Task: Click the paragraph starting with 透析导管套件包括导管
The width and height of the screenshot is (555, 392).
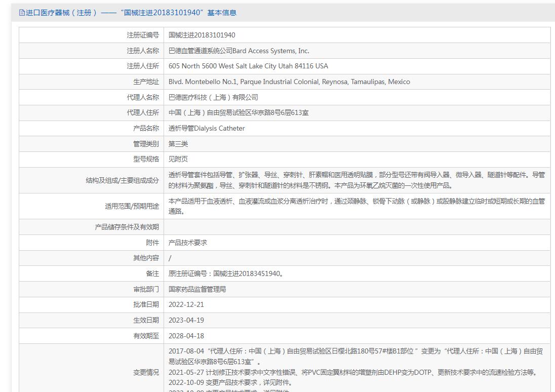Action: click(x=357, y=180)
